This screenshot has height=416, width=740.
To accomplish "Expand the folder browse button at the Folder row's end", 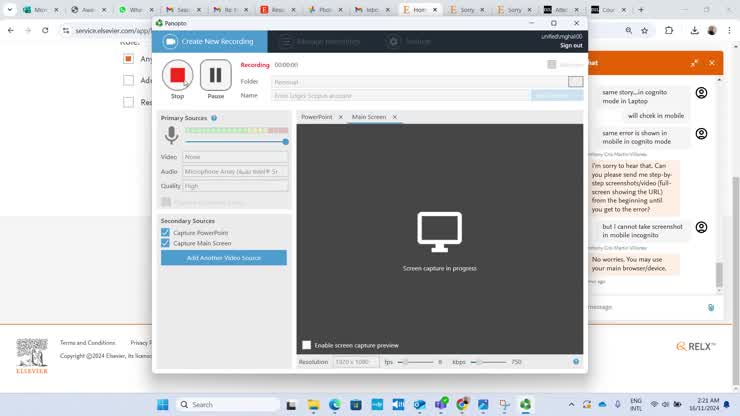I will tap(575, 82).
